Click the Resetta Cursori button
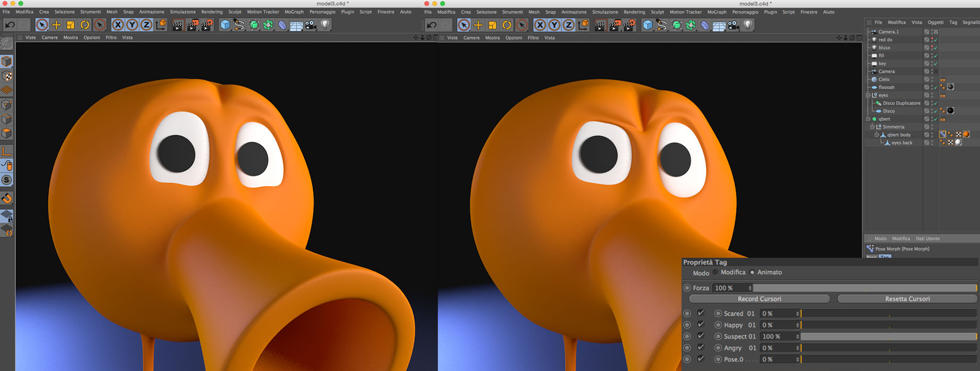This screenshot has height=371, width=980. tap(907, 299)
